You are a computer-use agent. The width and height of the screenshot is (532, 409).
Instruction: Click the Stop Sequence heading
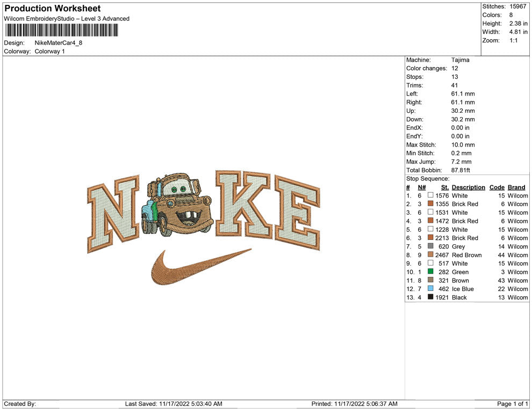(428, 179)
